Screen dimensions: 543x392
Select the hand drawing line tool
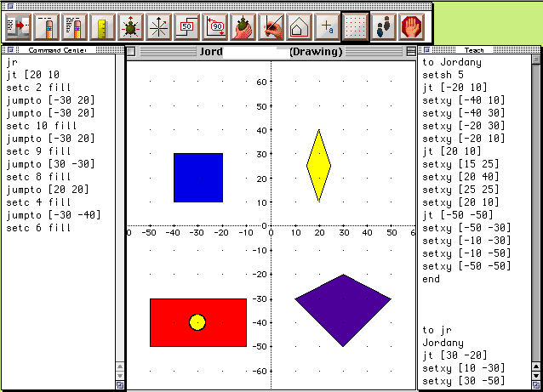click(x=271, y=26)
